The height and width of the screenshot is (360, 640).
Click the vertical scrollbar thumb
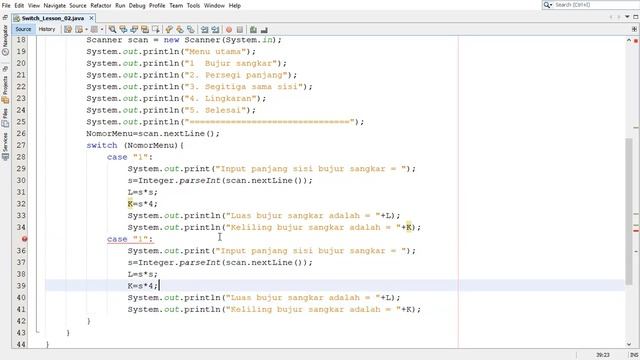(x=629, y=211)
